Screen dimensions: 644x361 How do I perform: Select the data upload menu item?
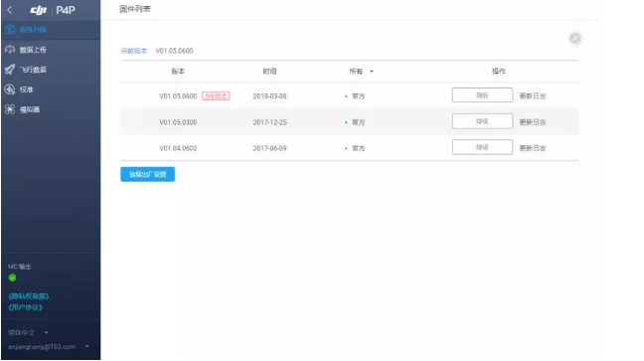point(33,50)
